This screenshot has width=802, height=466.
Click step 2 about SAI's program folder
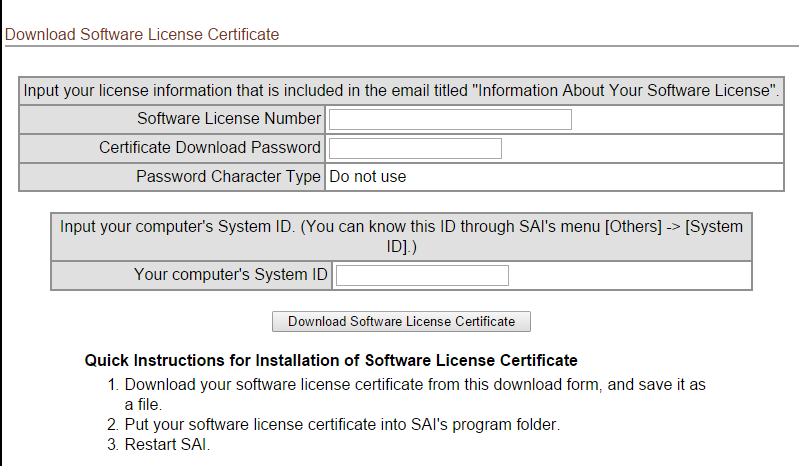(x=341, y=424)
